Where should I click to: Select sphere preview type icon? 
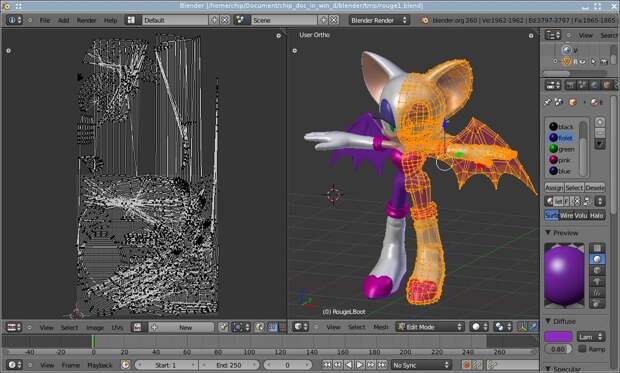[x=597, y=259]
